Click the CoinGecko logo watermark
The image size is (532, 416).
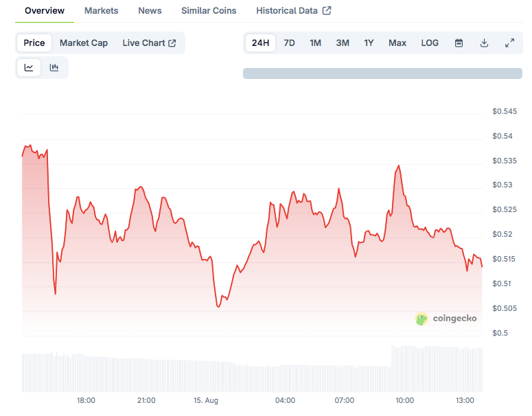coord(446,319)
